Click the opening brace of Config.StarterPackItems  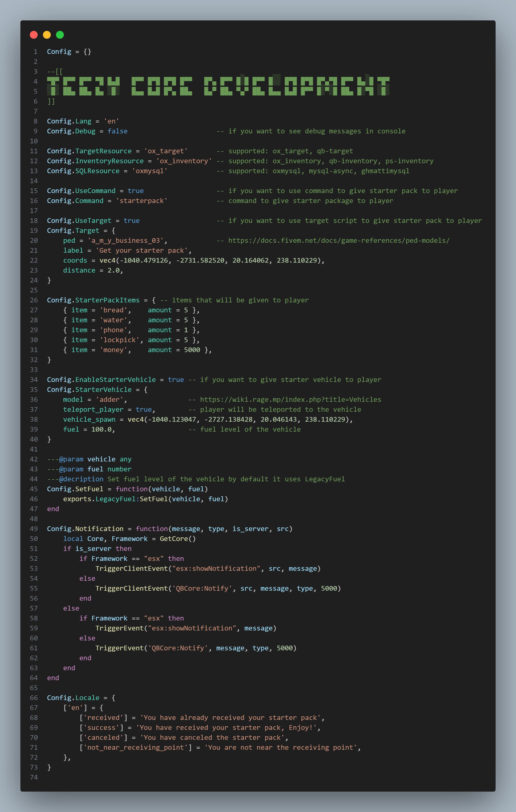click(x=154, y=300)
